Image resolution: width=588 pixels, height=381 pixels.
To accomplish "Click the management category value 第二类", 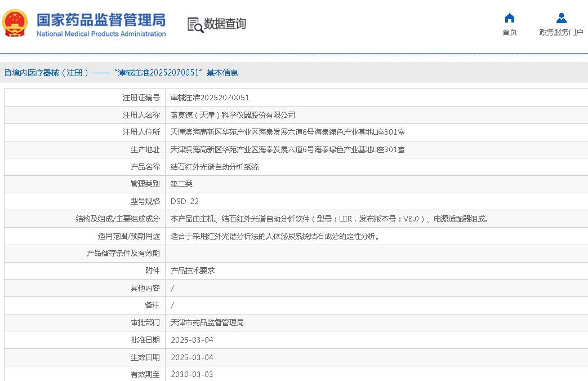I will 181,184.
